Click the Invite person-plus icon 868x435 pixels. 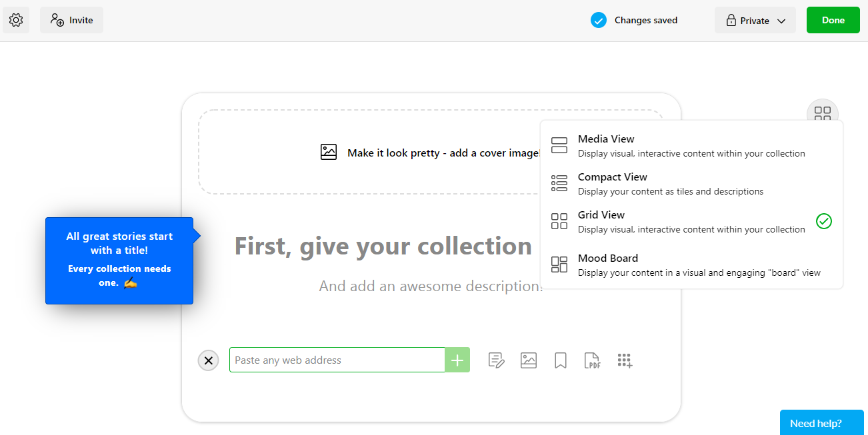click(x=57, y=20)
